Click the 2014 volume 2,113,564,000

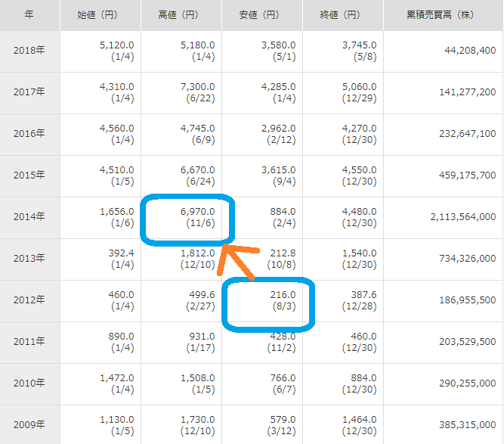462,216
